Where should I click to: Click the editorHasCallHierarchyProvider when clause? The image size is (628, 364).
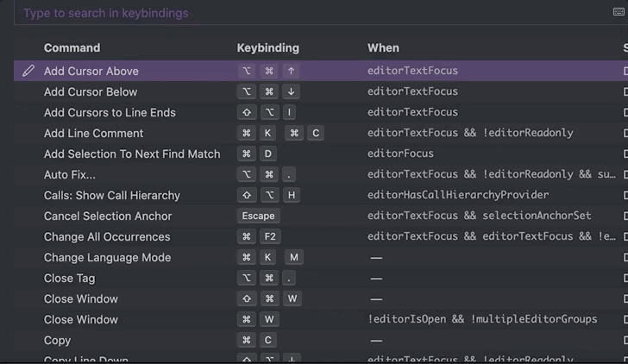click(458, 195)
